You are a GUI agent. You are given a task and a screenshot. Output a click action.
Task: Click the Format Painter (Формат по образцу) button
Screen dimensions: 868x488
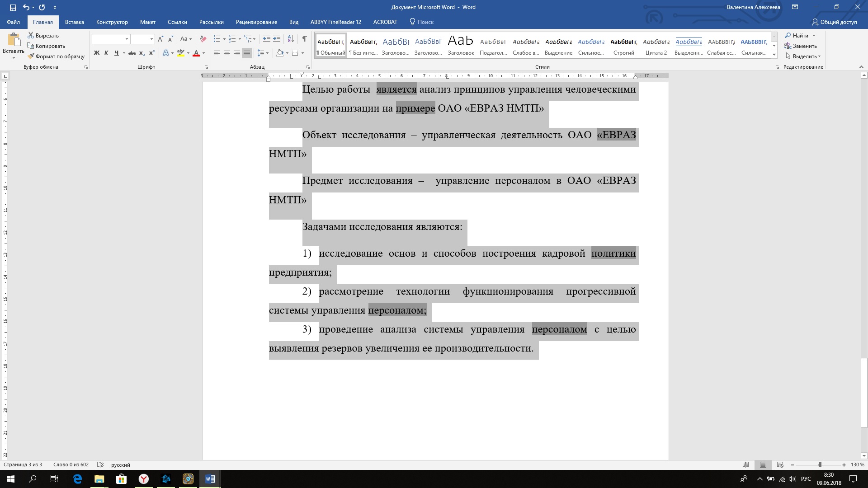coord(56,56)
